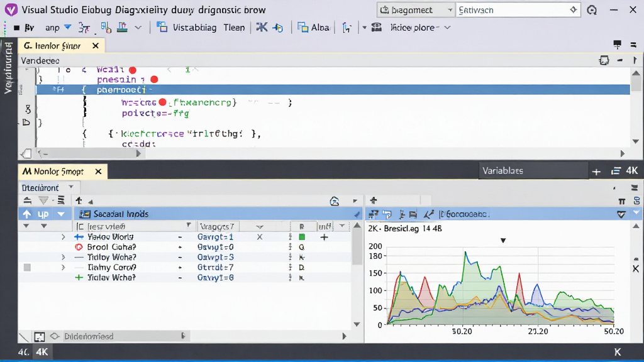The height and width of the screenshot is (362, 644).
Task: Open the 'biagomect' combo box
Action: [416, 10]
